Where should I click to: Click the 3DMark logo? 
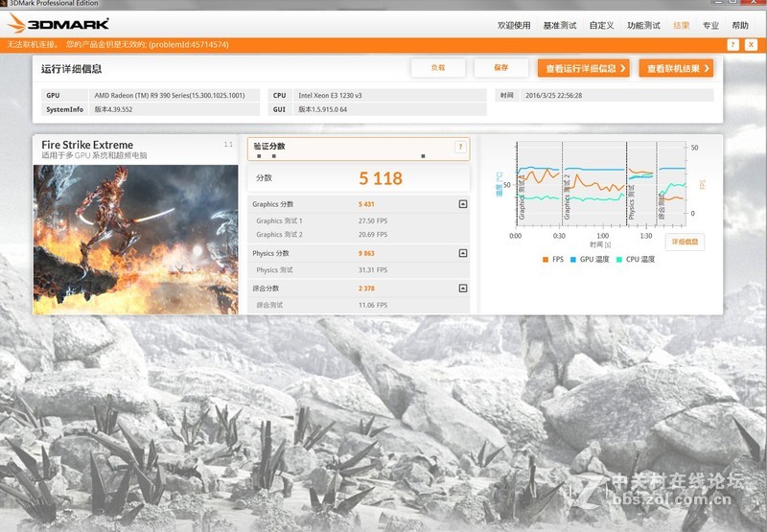click(x=58, y=23)
